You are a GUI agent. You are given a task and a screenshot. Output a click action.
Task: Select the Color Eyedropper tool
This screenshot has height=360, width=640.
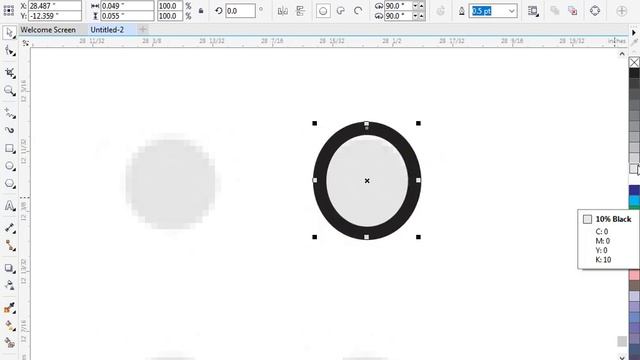[x=9, y=308]
